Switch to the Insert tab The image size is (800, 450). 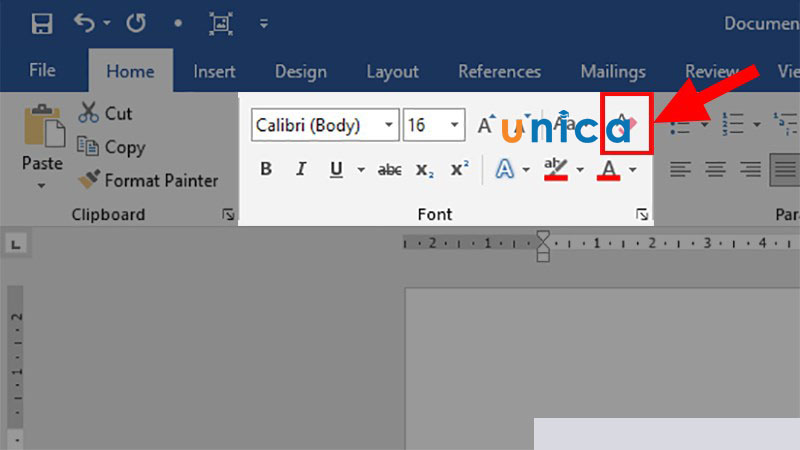(214, 72)
